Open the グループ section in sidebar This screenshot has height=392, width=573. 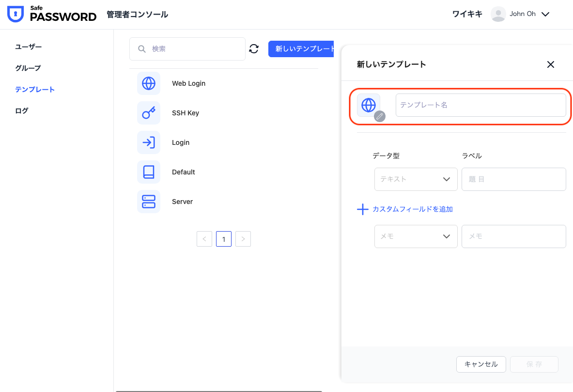(28, 68)
